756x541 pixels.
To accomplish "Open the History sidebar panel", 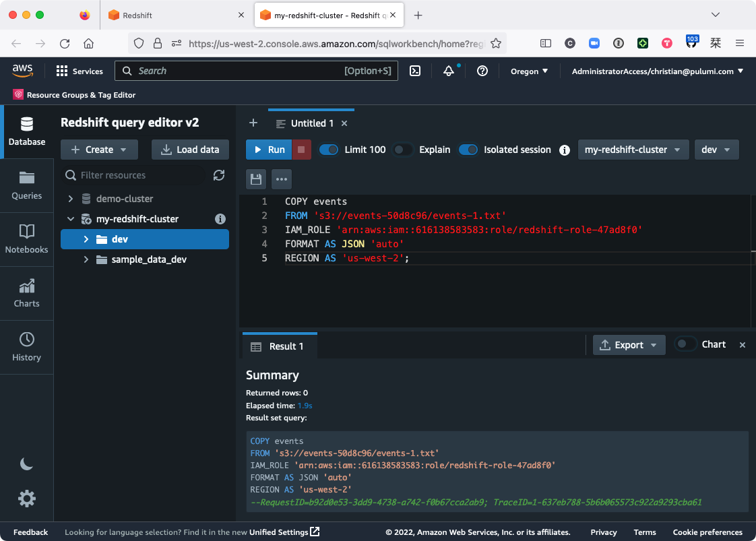I will (x=26, y=347).
